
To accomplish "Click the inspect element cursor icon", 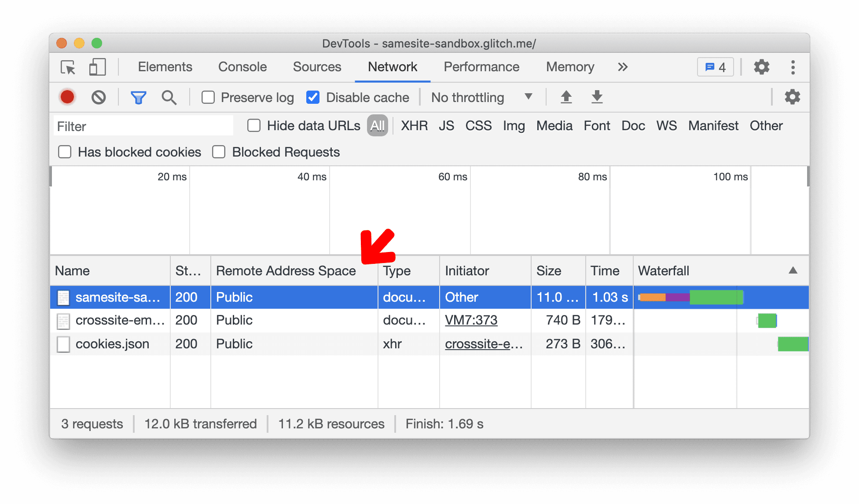I will coord(68,66).
